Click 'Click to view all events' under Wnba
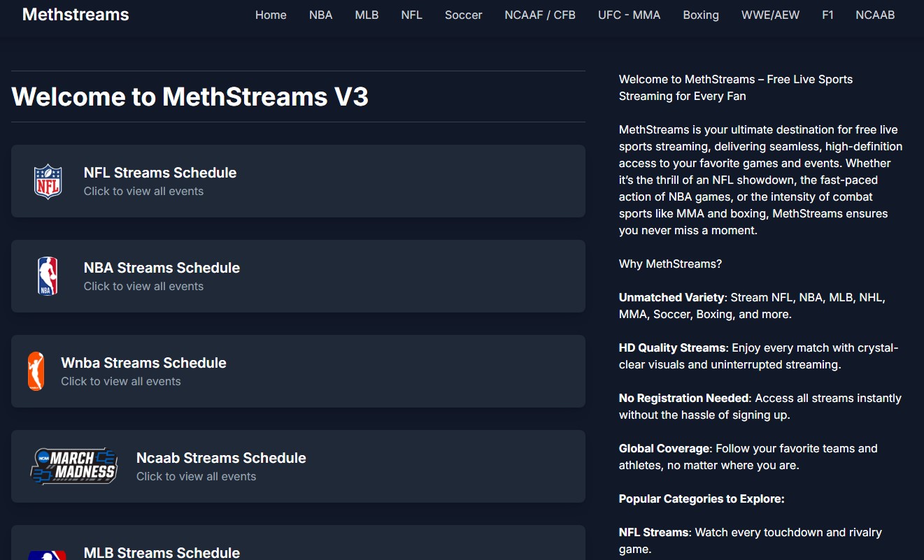The image size is (924, 560). tap(120, 381)
